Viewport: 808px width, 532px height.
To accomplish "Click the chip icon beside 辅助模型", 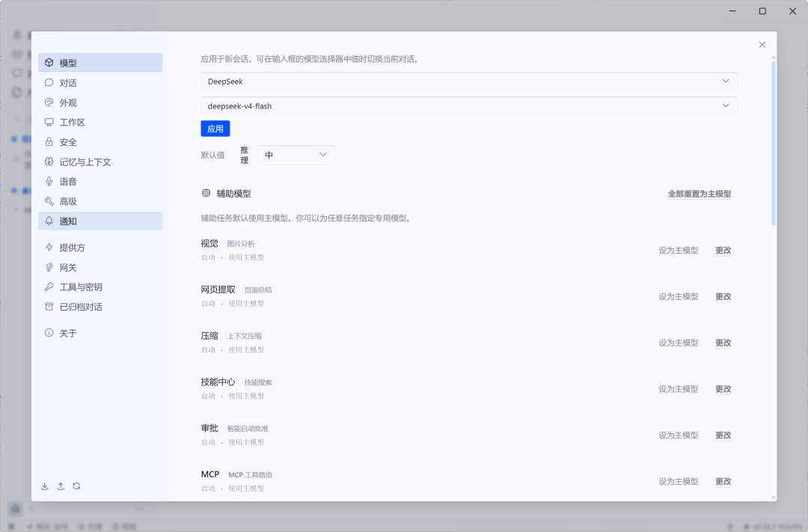I will tap(206, 193).
